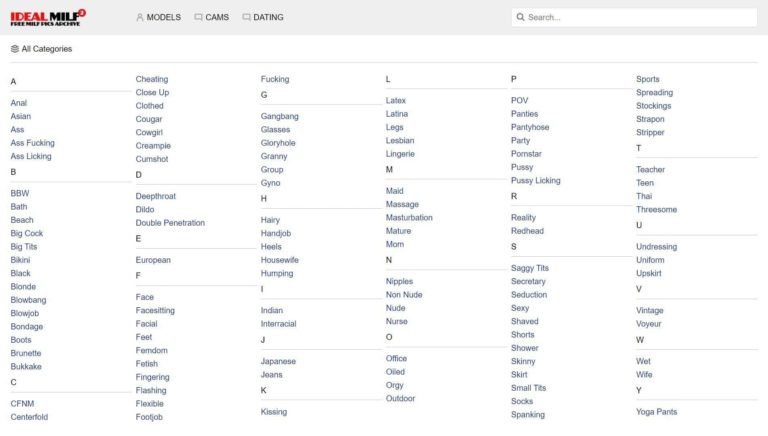This screenshot has width=768, height=436.
Task: Click the chat icon beside Cams
Action: point(199,17)
